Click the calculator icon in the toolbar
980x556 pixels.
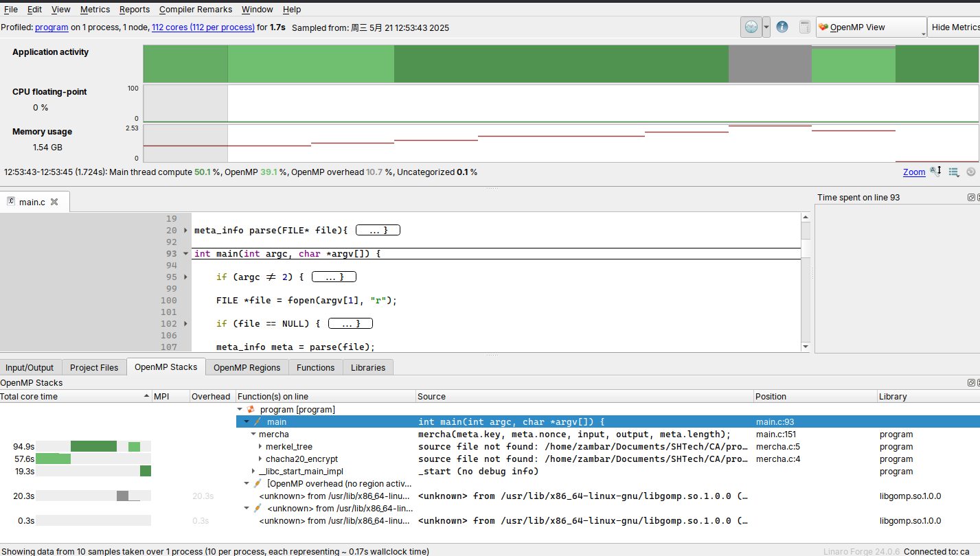coord(804,27)
